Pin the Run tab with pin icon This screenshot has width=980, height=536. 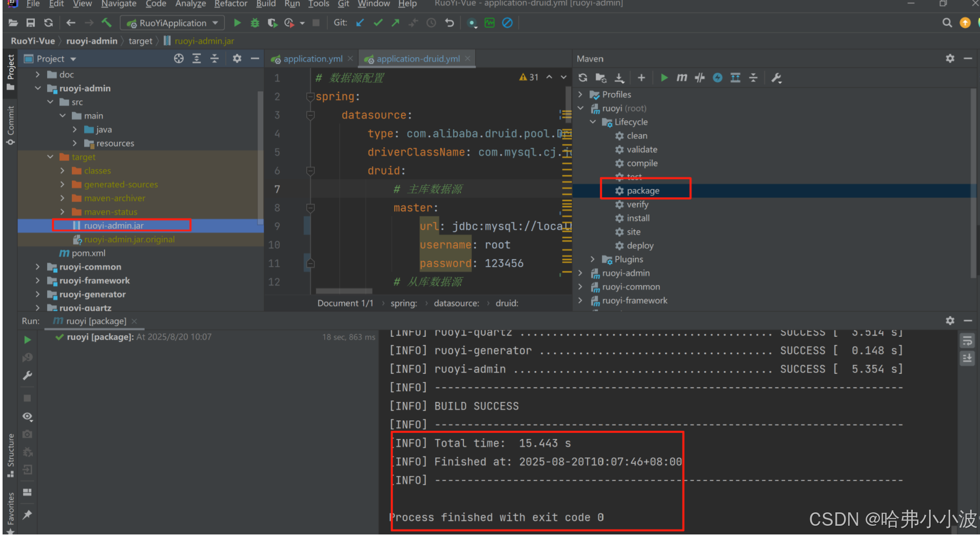click(x=28, y=514)
